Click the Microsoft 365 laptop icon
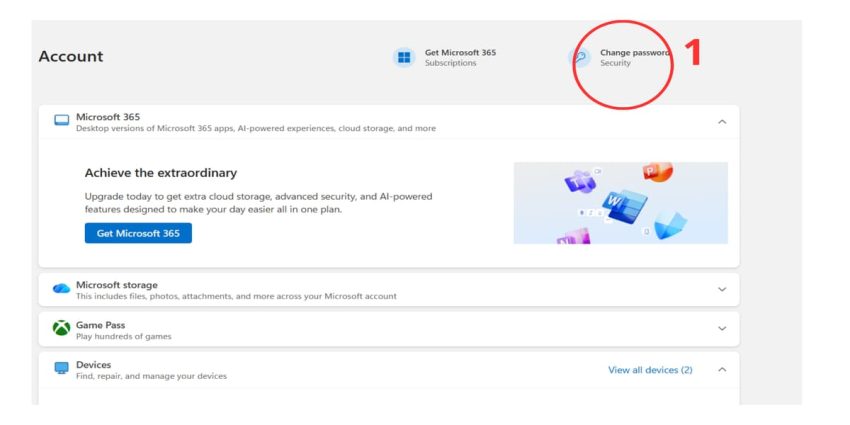This screenshot has height=425, width=850. (62, 120)
